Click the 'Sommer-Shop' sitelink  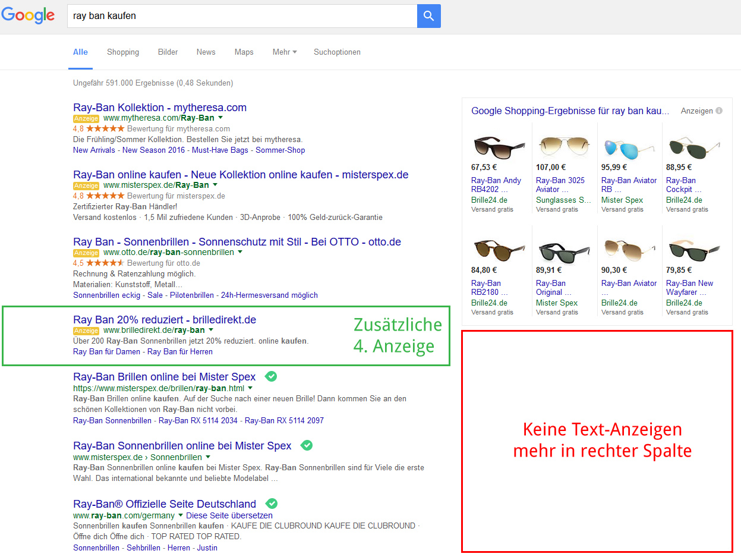click(280, 150)
